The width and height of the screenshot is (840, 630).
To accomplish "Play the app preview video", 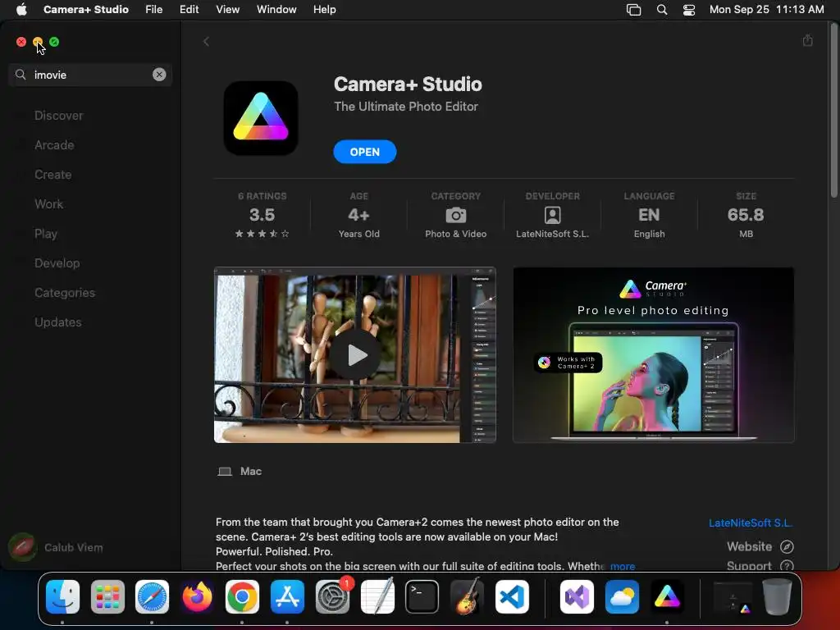I will [x=354, y=354].
